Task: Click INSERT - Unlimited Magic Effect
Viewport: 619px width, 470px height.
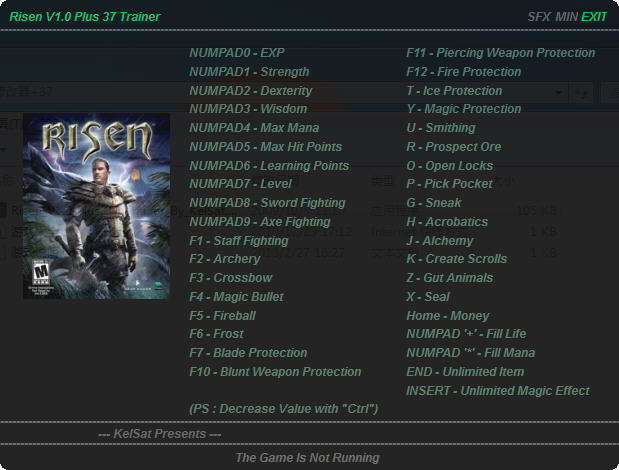Action: tap(498, 391)
